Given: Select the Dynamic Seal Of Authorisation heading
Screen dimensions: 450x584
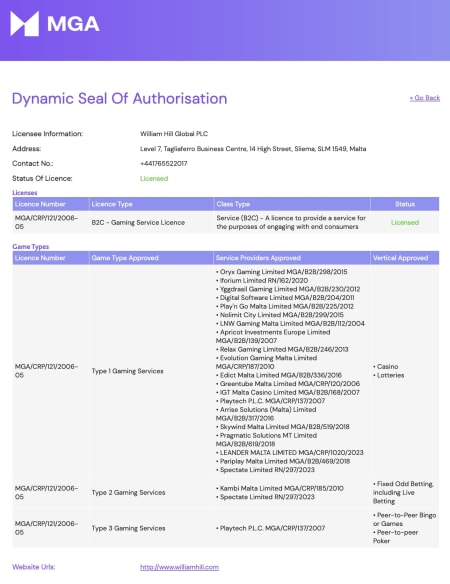Looking at the screenshot, I should pos(120,99).
